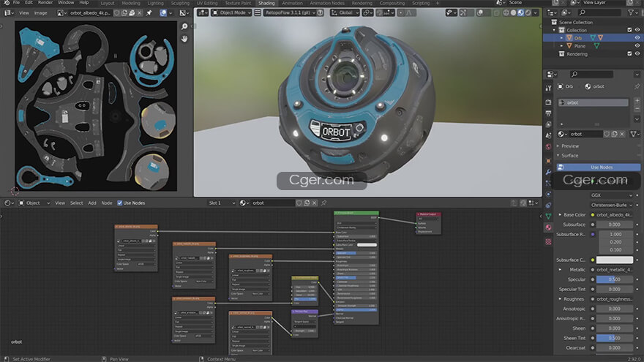644x362 pixels.
Task: Click the Subsurface Color white swatch
Action: coord(615,260)
